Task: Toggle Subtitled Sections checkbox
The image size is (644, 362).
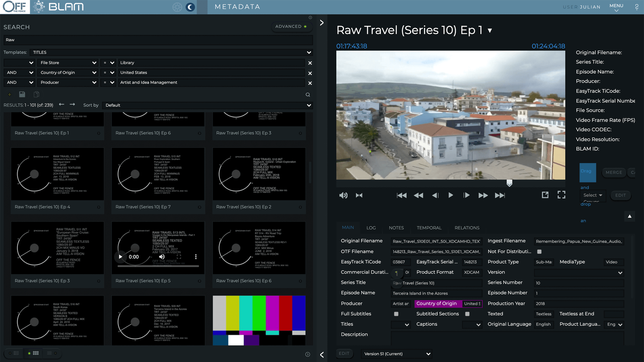Action: (x=468, y=314)
